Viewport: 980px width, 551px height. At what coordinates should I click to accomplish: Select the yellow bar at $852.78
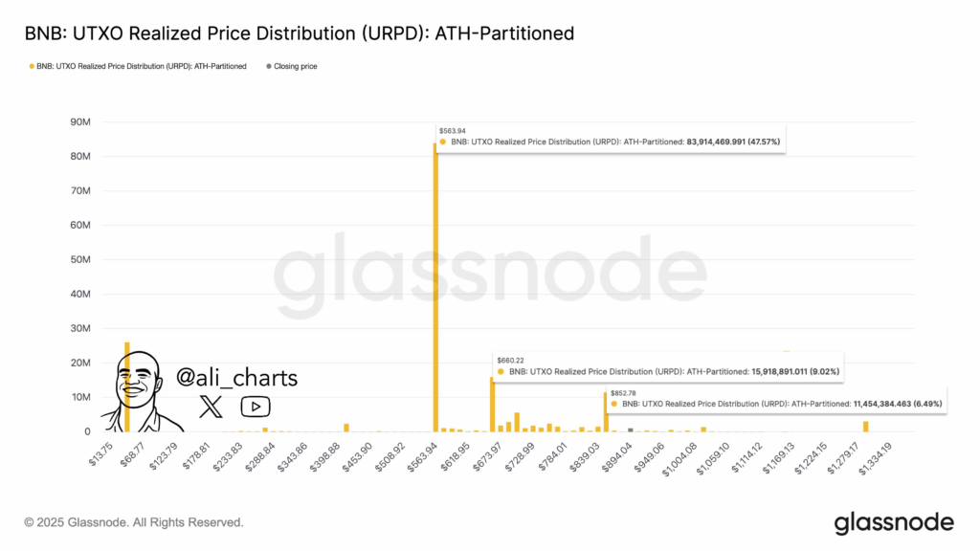point(605,413)
